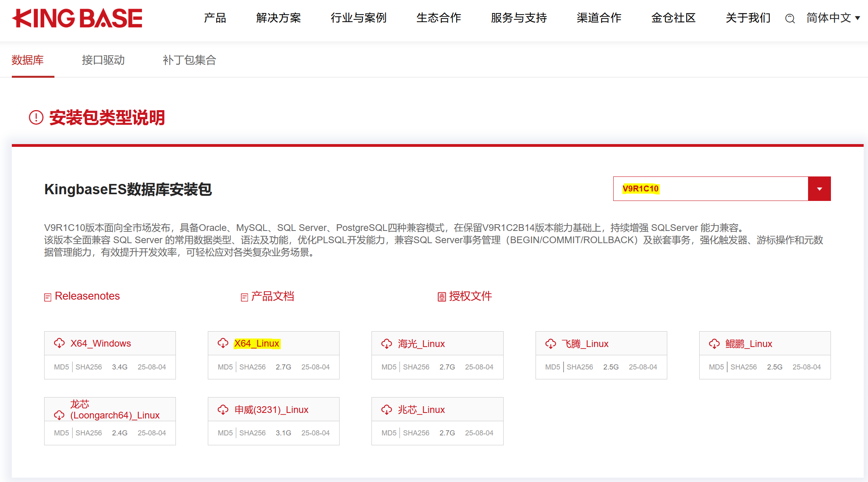Click the 飞腾_Linux download cloud icon
The image size is (868, 482).
click(x=551, y=343)
